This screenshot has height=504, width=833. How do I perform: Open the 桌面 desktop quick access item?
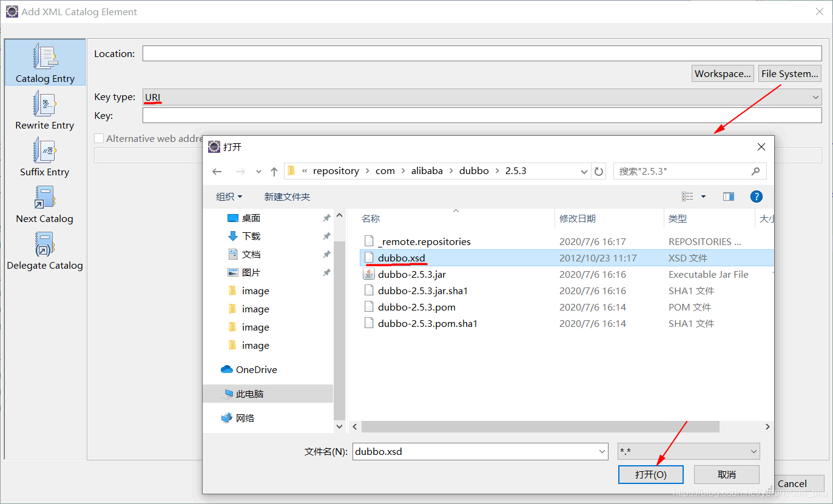click(x=251, y=218)
